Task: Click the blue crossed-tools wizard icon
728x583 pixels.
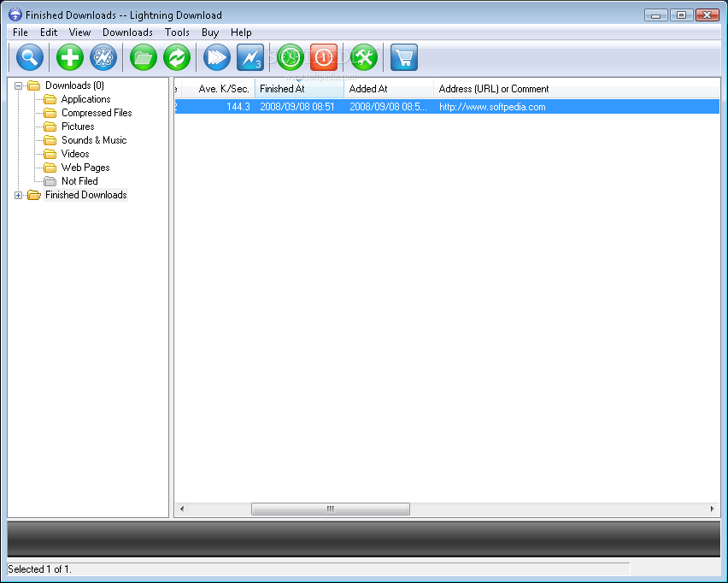Action: tap(103, 57)
